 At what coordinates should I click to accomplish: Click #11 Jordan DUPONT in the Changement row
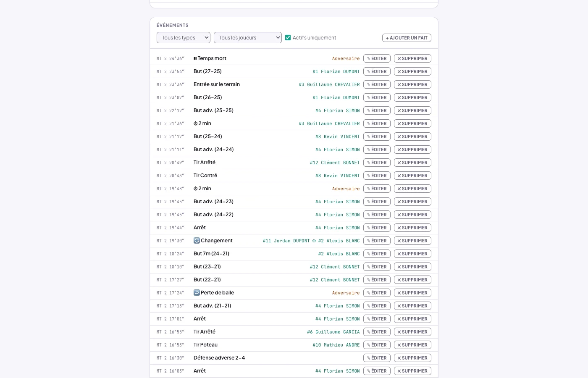point(286,241)
